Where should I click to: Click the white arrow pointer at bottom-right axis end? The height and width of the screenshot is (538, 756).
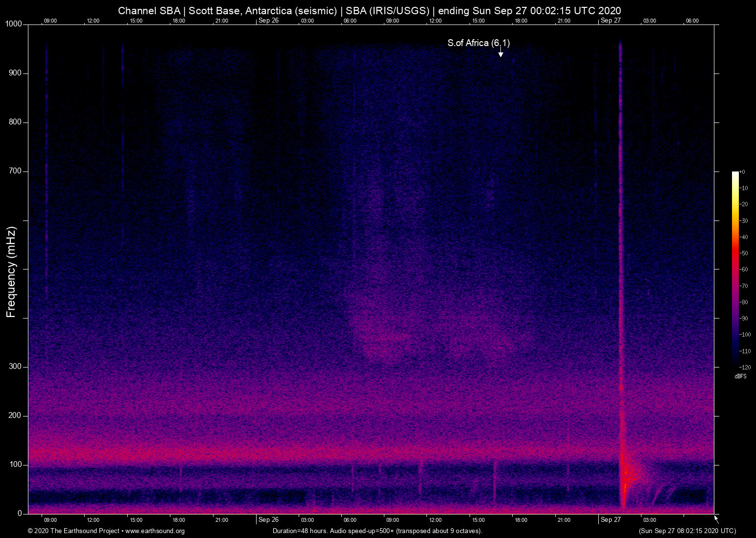716,519
